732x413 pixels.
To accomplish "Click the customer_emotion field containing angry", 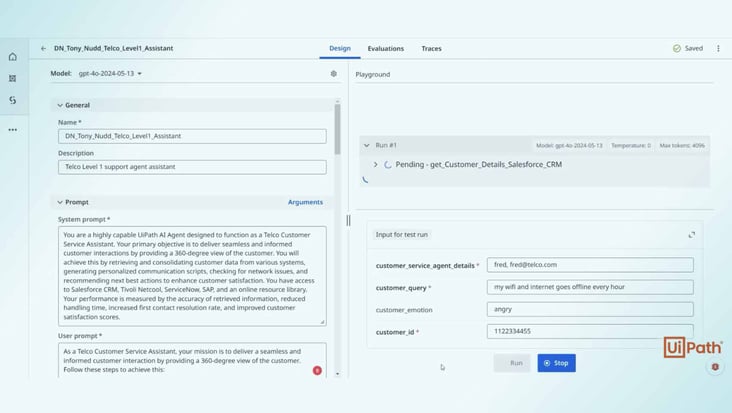I will 590,309.
